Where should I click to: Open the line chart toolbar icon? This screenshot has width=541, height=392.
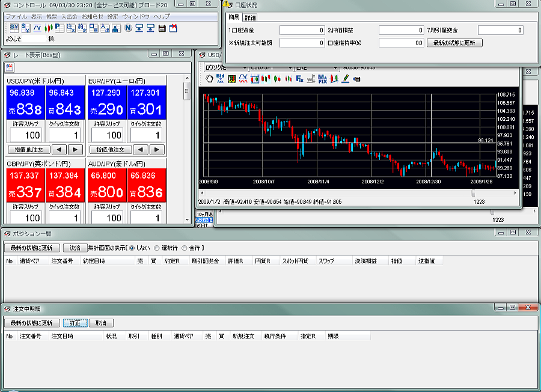tap(37, 28)
